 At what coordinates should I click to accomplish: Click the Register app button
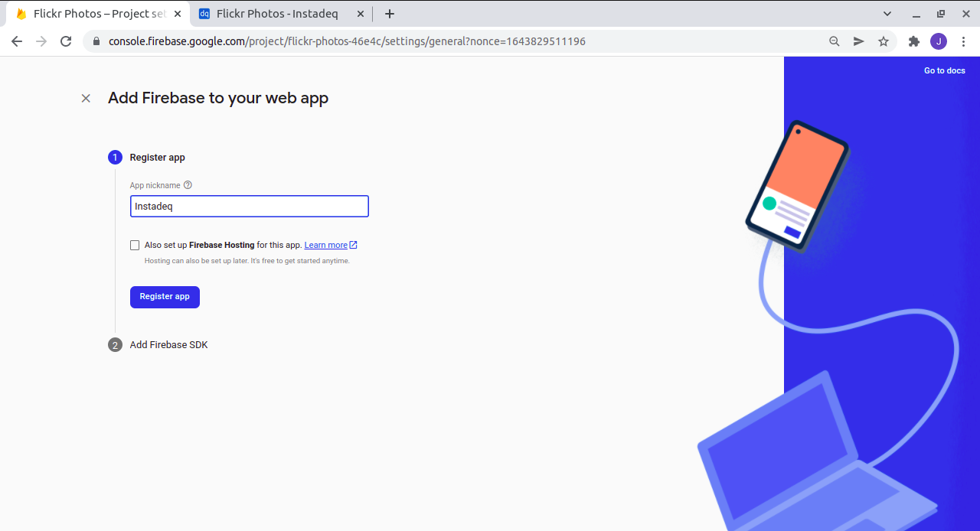click(165, 297)
